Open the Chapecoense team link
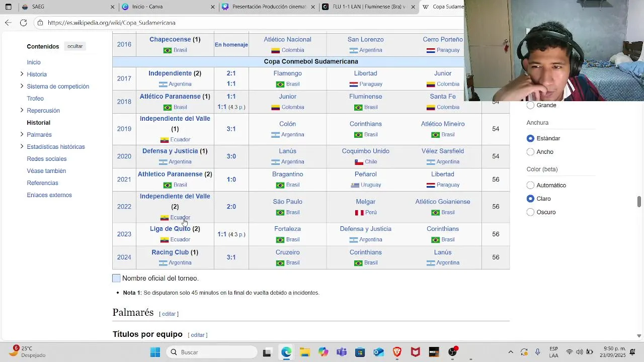 point(170,39)
